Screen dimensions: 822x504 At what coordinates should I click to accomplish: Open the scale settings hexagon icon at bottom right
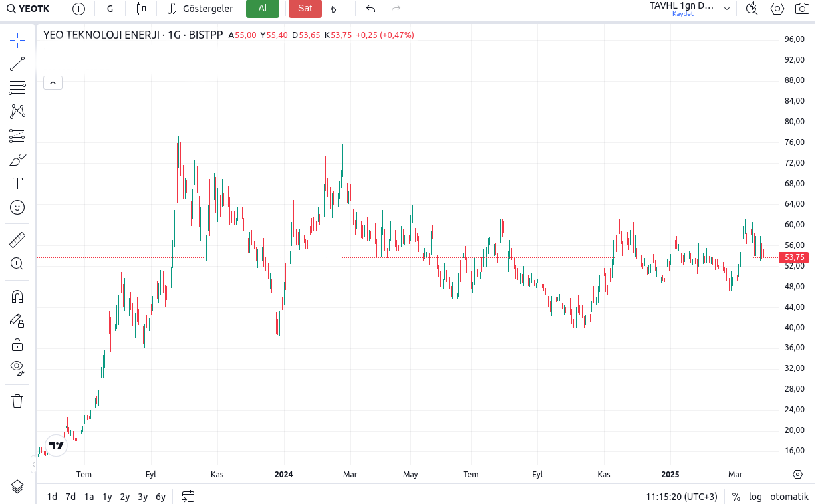(798, 475)
